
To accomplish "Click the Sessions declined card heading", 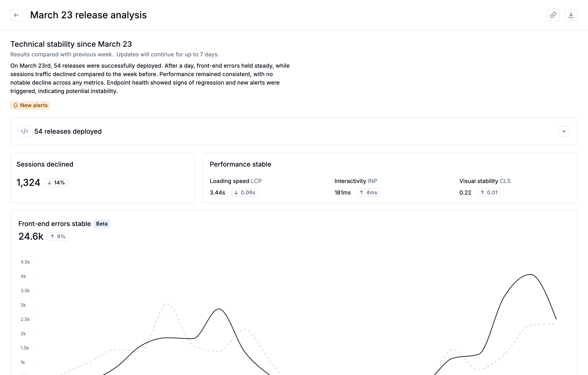I will 45,164.
